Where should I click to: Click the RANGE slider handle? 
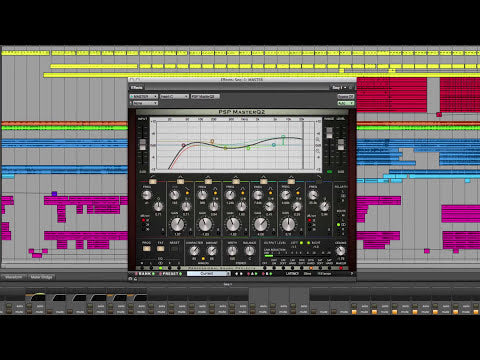click(x=329, y=132)
